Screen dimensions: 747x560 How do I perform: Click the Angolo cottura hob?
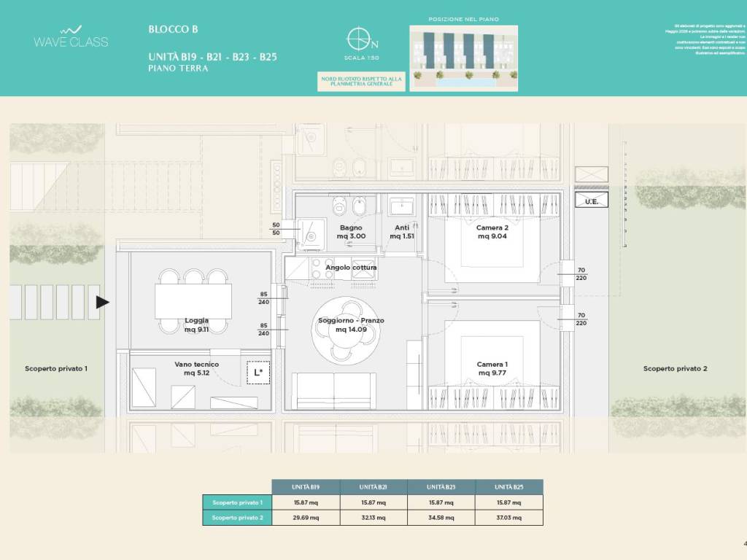322,268
